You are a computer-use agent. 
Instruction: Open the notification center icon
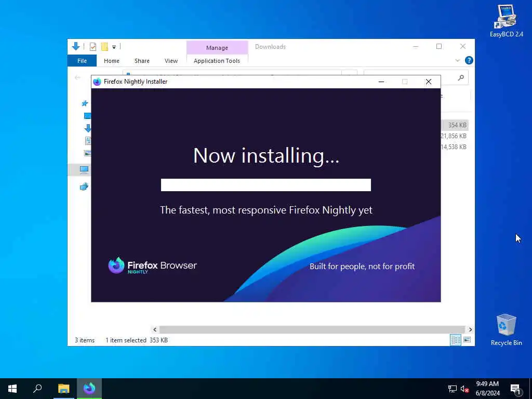pyautogui.click(x=515, y=389)
